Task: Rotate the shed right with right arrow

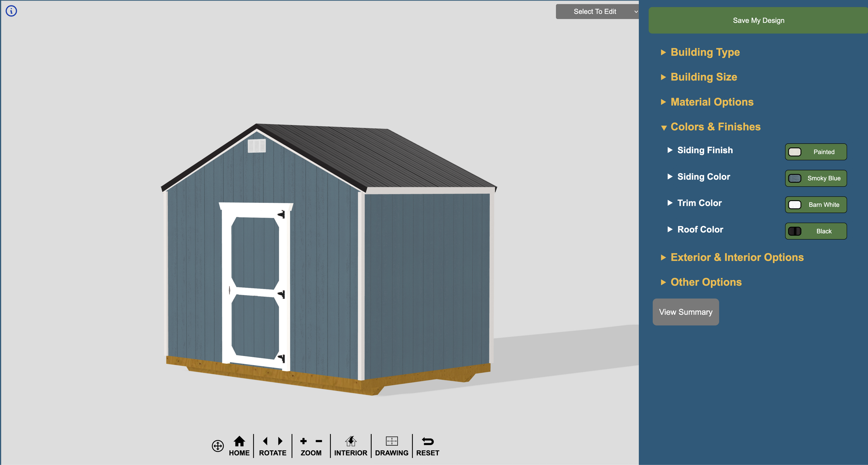Action: click(x=280, y=441)
